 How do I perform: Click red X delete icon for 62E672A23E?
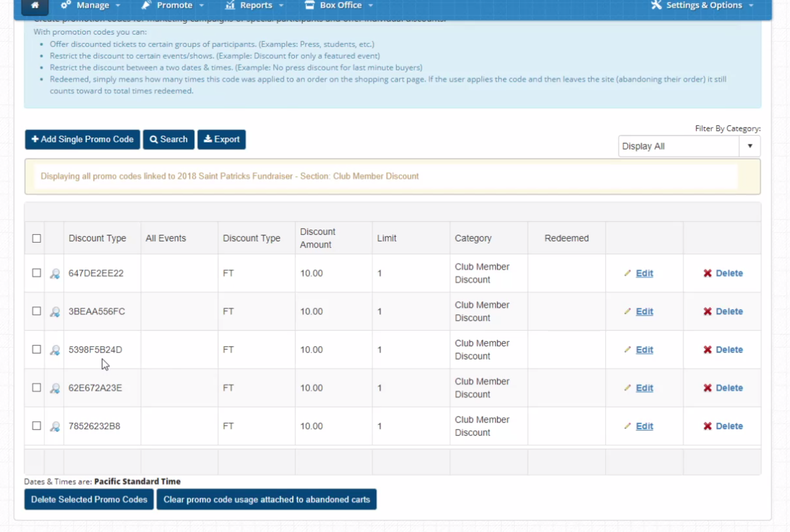coord(707,388)
